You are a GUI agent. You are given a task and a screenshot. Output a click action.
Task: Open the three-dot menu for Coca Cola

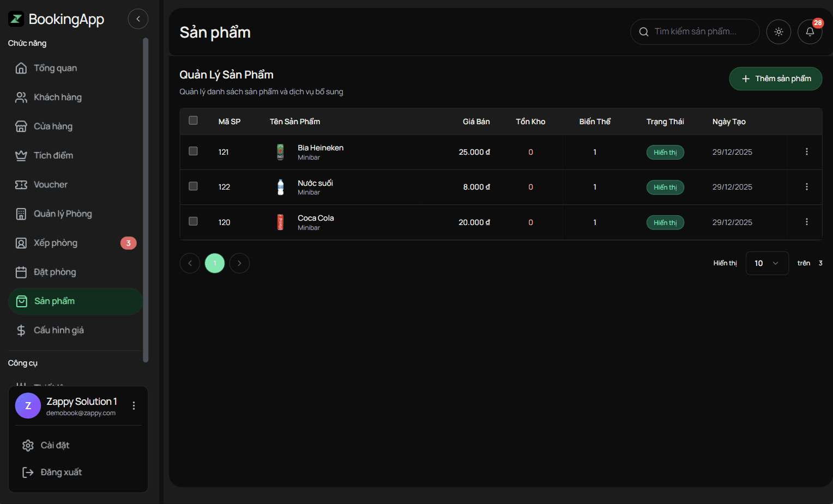pyautogui.click(x=806, y=222)
